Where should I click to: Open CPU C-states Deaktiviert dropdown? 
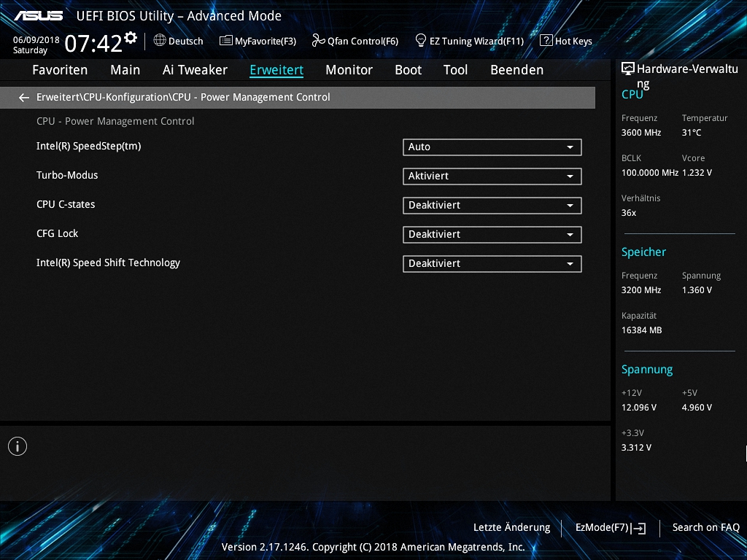point(492,205)
